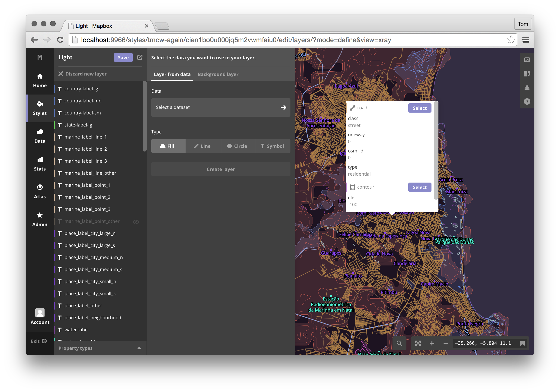This screenshot has width=560, height=392.
Task: Click the fit-to-extent arrows icon on map
Action: coord(418,343)
